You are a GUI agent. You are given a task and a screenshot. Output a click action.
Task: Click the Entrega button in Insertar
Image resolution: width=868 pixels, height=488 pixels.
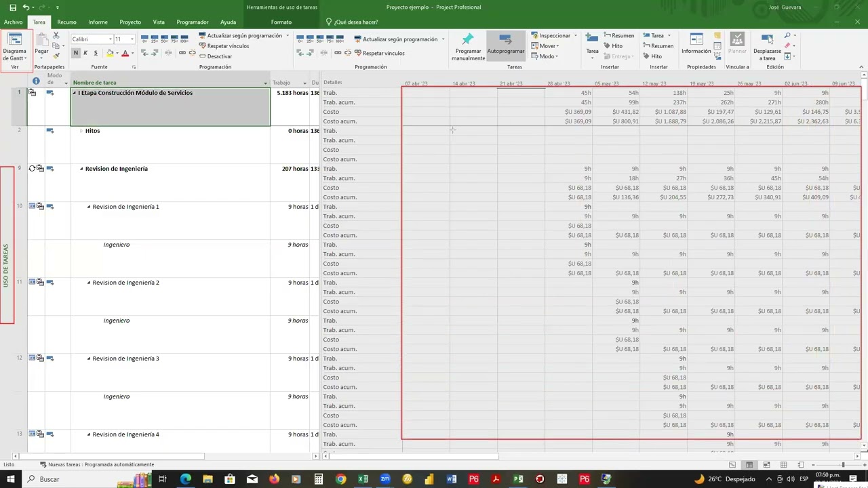point(619,56)
